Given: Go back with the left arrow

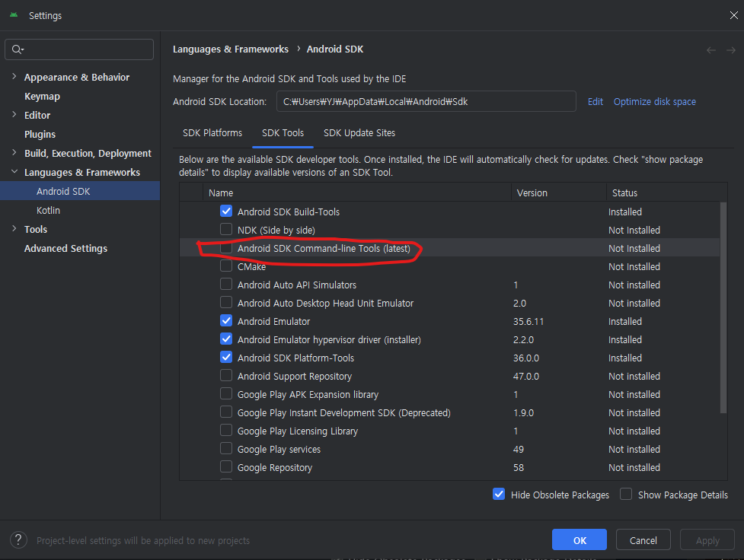Looking at the screenshot, I should (x=710, y=49).
